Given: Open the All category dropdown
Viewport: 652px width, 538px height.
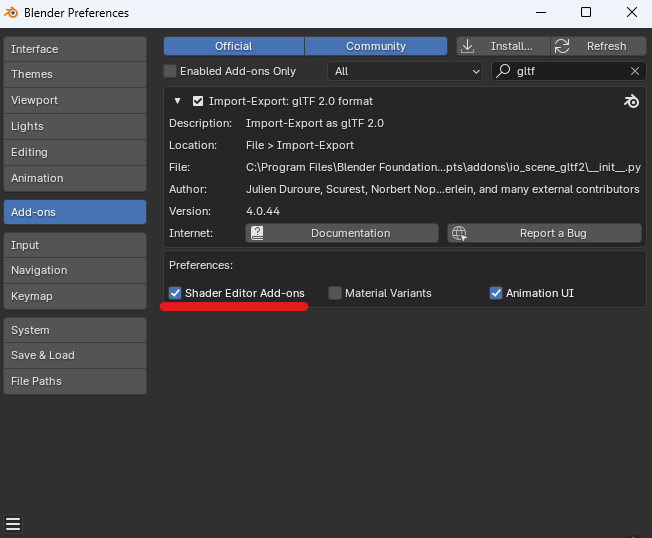Looking at the screenshot, I should [405, 71].
